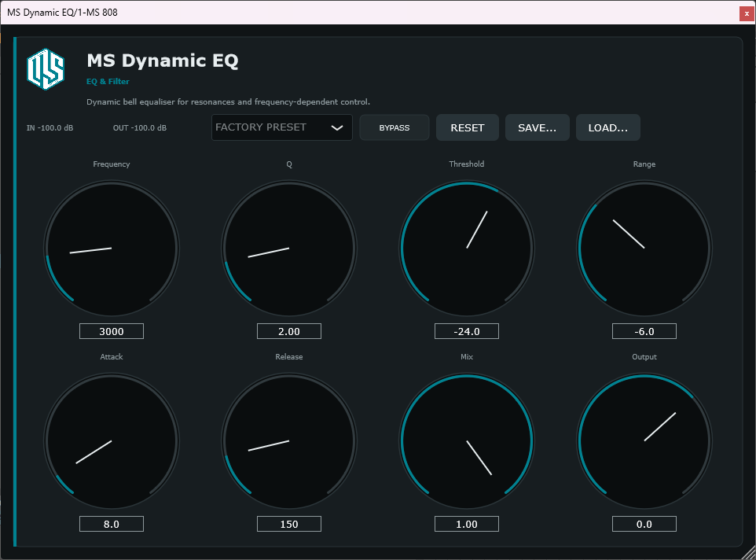756x560 pixels.
Task: Click the Range value field showing -6.0
Action: 644,331
